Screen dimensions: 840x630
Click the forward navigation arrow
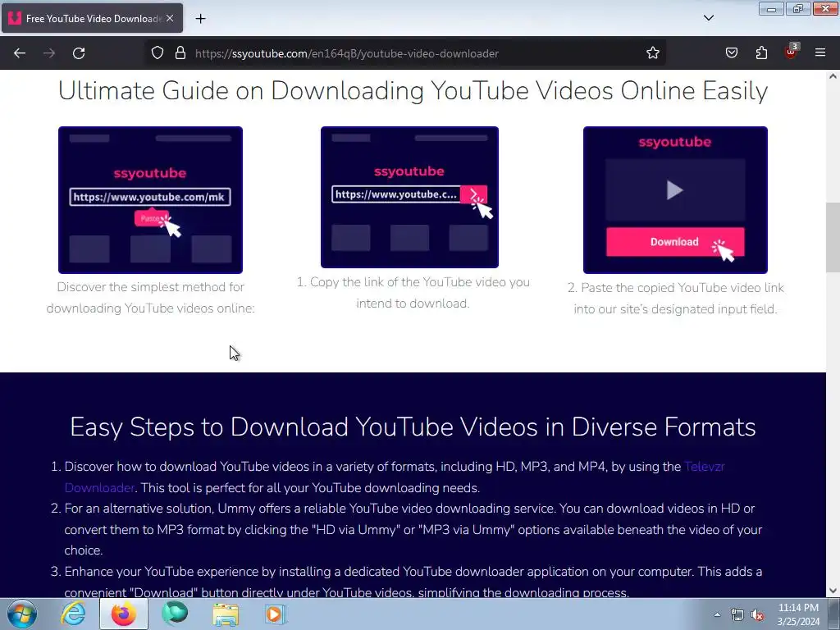(x=49, y=53)
